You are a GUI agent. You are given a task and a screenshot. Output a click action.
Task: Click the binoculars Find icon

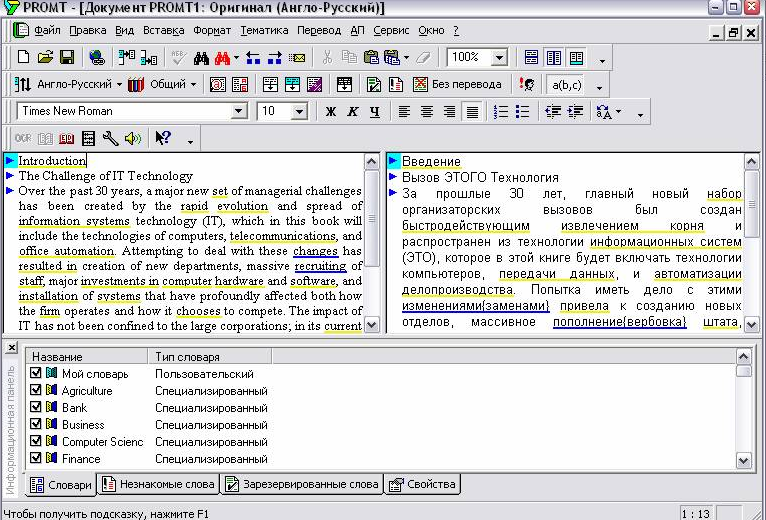[x=201, y=58]
